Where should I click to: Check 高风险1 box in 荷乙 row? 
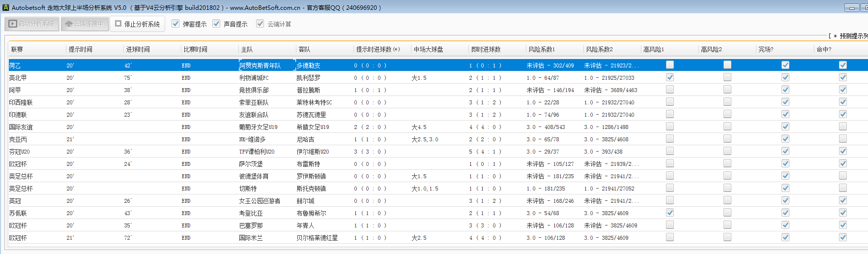669,65
